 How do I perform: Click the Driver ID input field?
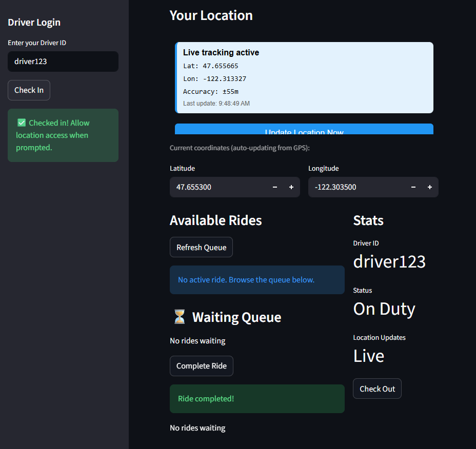pyautogui.click(x=63, y=62)
